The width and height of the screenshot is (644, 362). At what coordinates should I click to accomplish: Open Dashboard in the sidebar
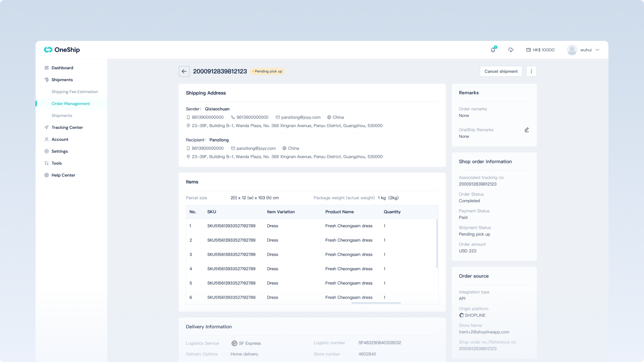(x=62, y=68)
